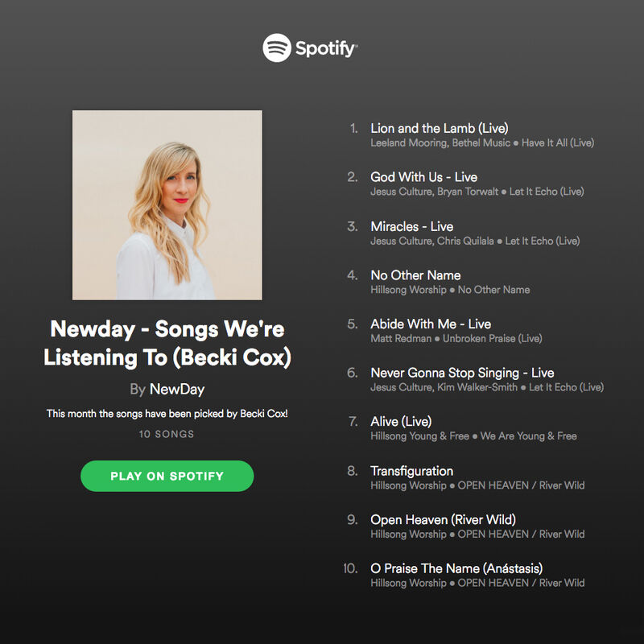
Task: Click the PLAY ON SPOTIFY button
Action: (x=167, y=476)
